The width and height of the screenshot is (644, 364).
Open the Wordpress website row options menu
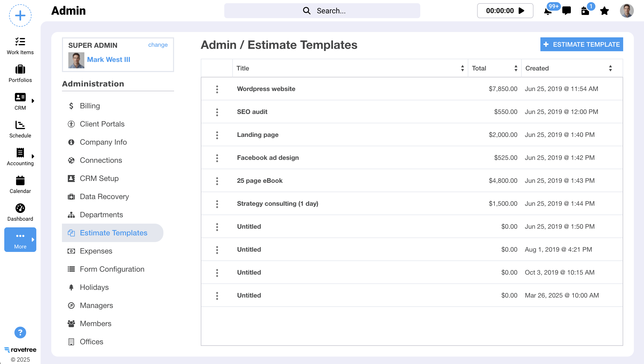coord(217,89)
